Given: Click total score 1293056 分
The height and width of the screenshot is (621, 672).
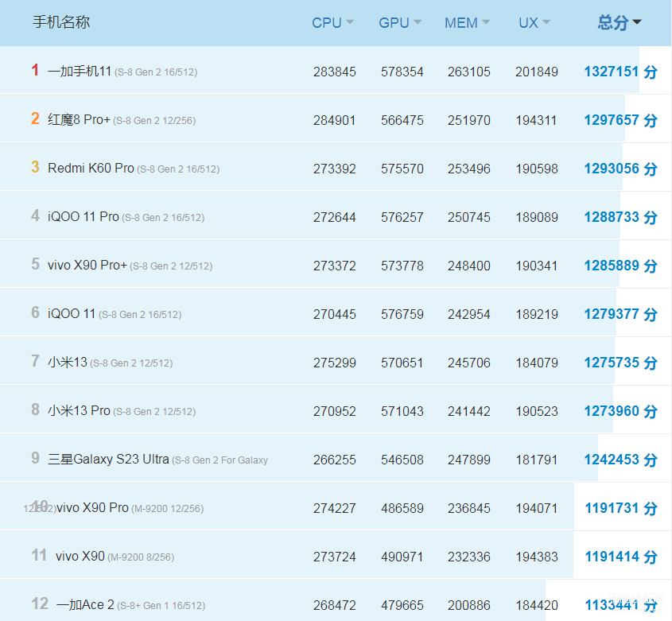Looking at the screenshot, I should [x=620, y=168].
